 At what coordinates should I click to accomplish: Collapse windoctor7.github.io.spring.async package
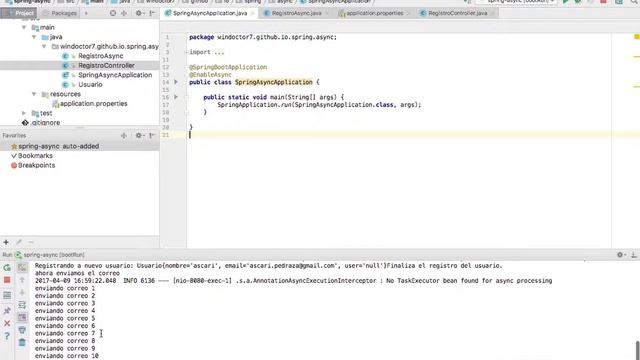coord(44,47)
